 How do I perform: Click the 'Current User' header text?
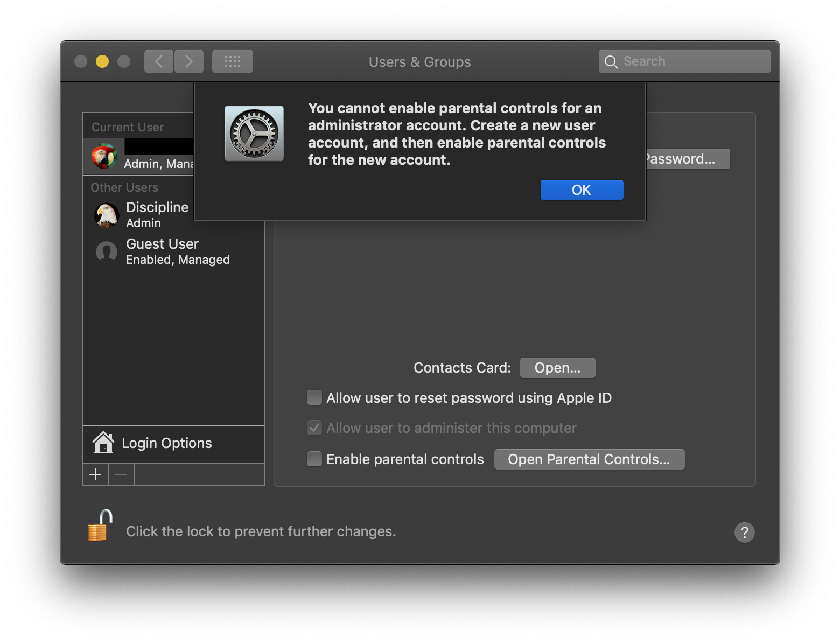(128, 127)
